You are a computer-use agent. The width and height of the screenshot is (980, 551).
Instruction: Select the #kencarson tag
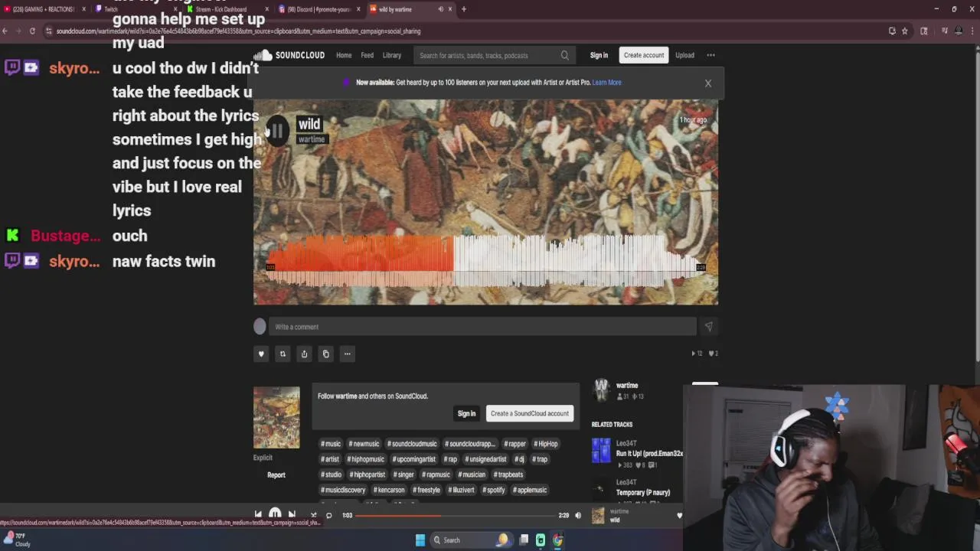click(x=390, y=490)
